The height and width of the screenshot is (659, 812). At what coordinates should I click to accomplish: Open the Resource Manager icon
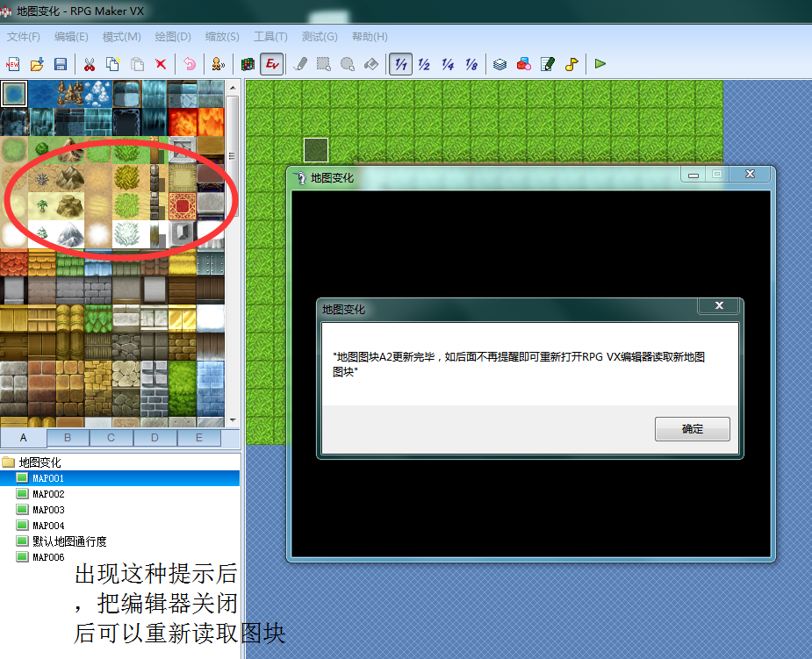pyautogui.click(x=523, y=64)
